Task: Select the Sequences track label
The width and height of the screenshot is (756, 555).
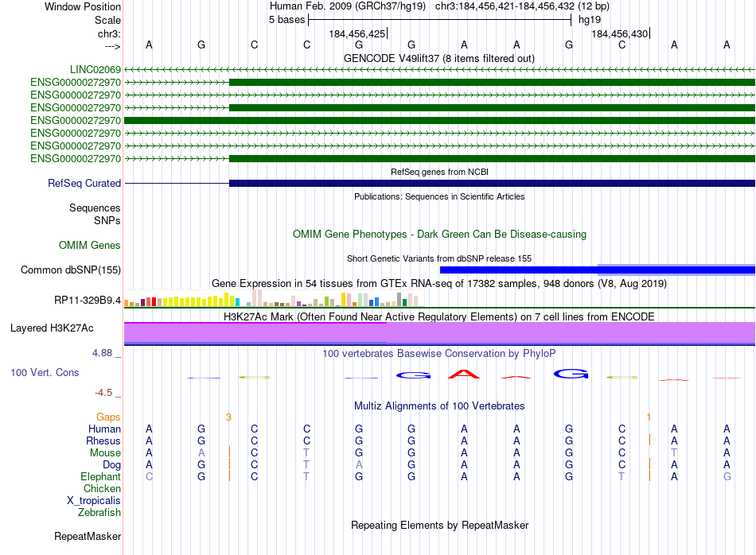Action: pos(95,208)
